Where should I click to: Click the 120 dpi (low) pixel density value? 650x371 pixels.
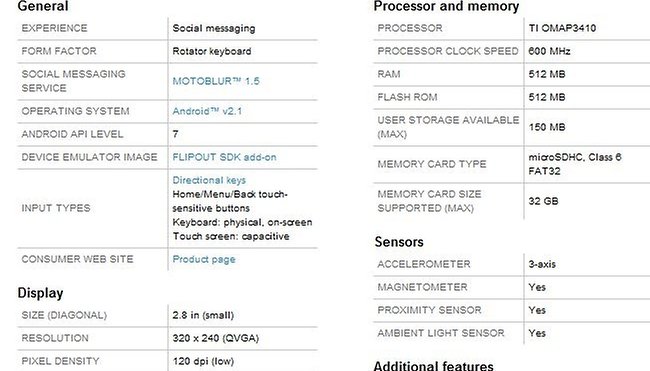[203, 361]
